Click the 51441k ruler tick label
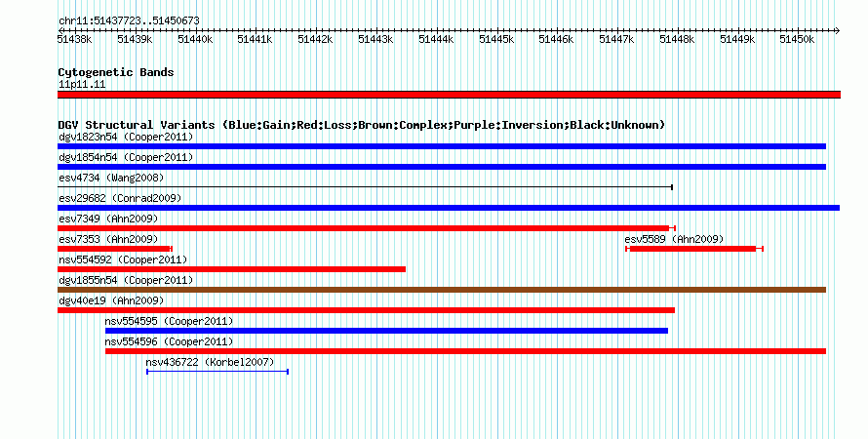 (x=256, y=39)
